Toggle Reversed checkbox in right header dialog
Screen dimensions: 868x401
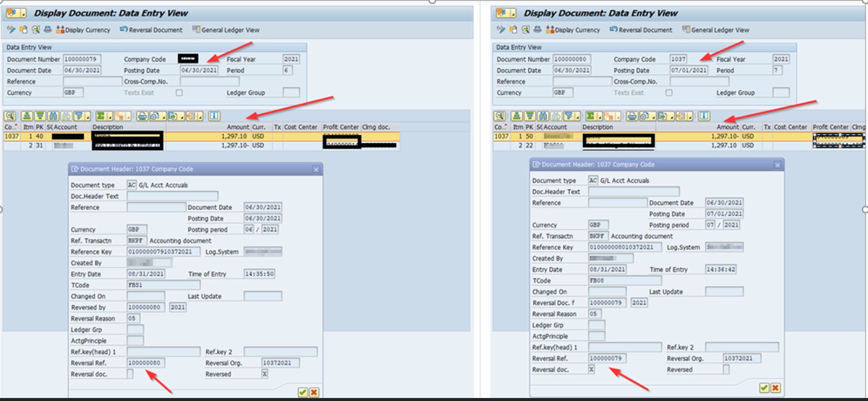(x=726, y=369)
